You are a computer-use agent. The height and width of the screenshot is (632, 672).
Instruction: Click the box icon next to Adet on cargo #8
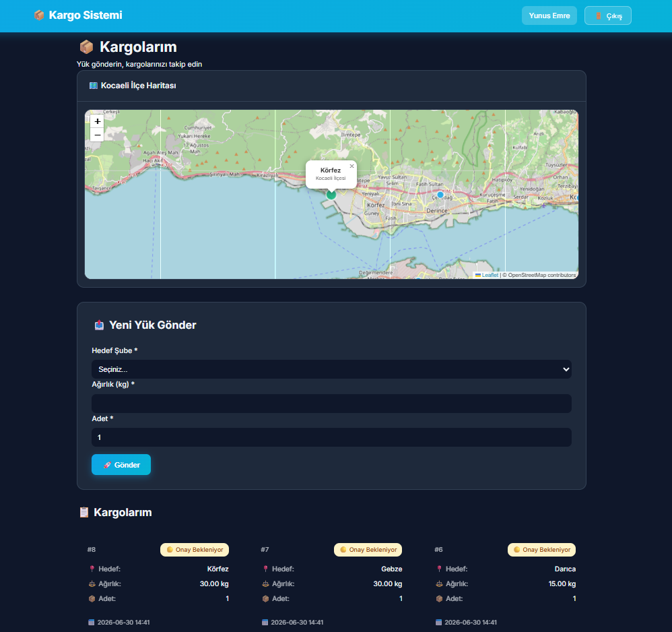92,599
